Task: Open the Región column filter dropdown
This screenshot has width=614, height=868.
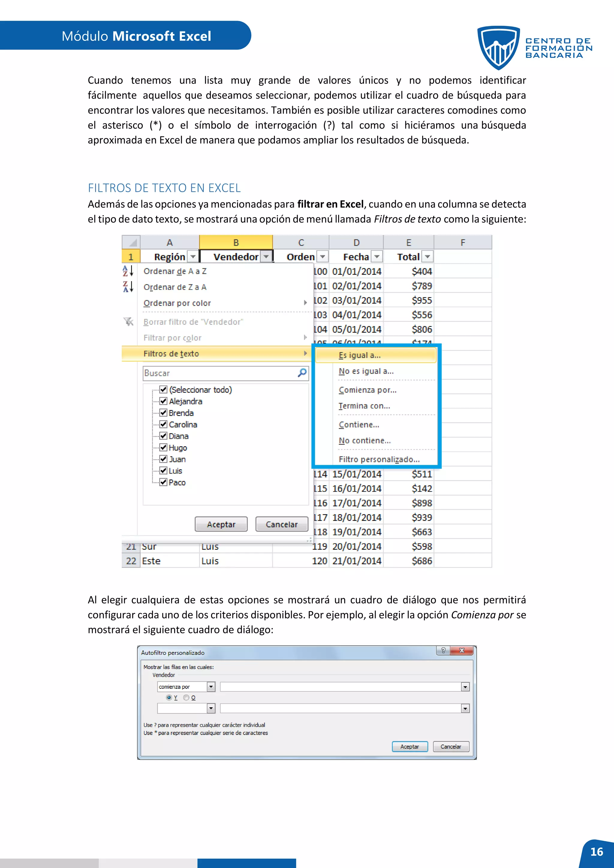Action: (x=193, y=257)
